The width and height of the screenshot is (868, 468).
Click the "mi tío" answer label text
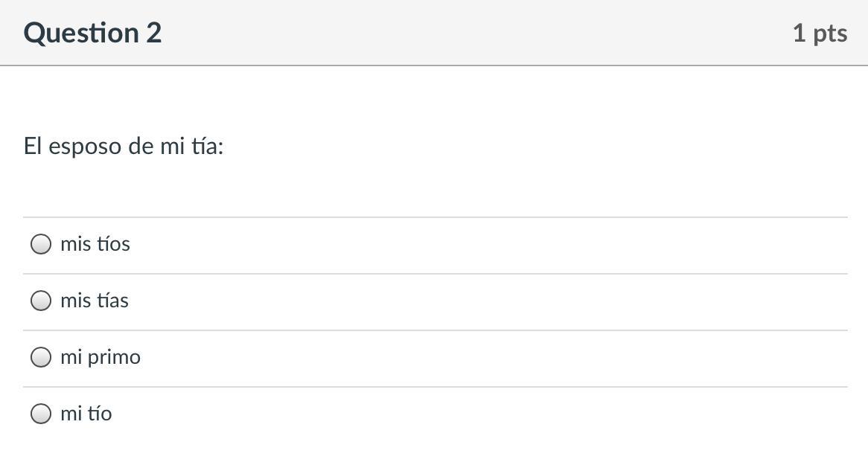[86, 414]
